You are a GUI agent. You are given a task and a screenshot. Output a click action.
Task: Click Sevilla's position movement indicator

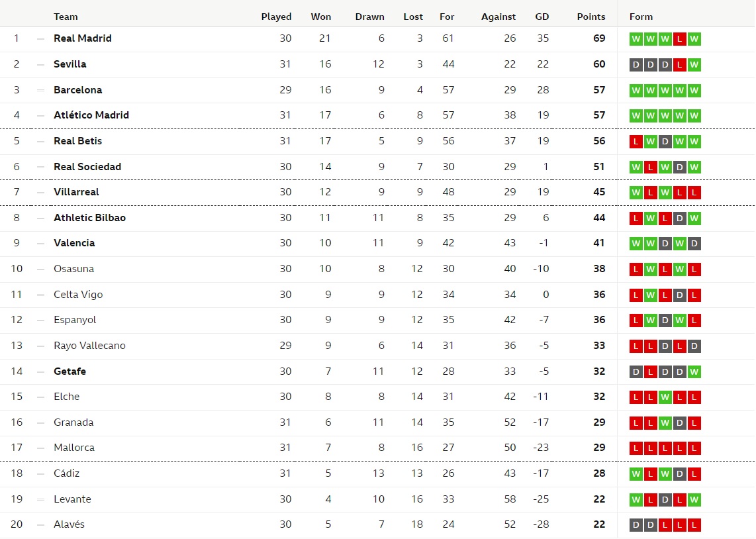(40, 65)
